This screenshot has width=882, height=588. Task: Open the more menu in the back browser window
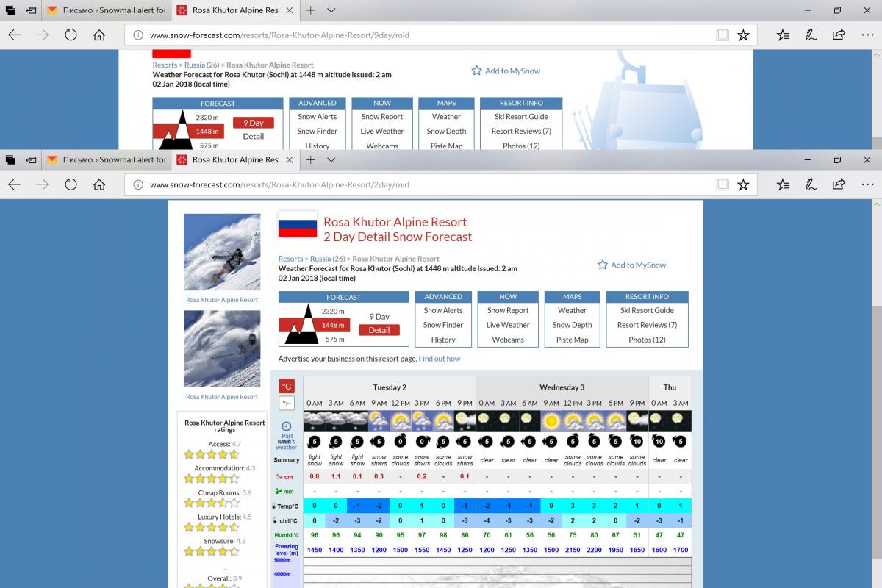[868, 35]
